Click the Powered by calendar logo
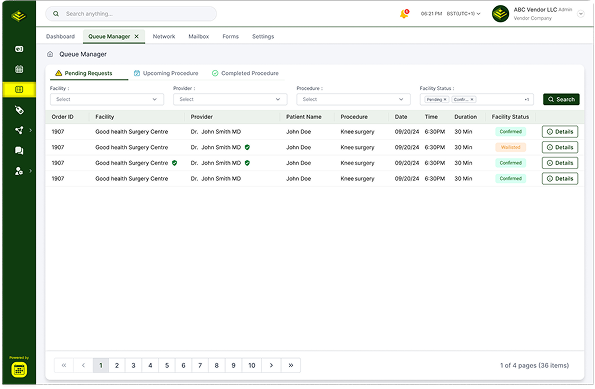 point(19,369)
